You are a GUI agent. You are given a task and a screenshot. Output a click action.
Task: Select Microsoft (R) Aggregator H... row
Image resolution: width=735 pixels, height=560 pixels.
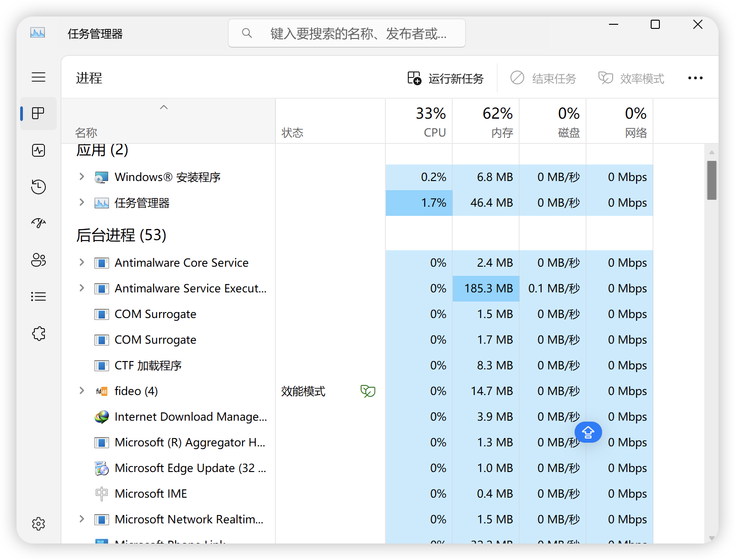pyautogui.click(x=357, y=443)
